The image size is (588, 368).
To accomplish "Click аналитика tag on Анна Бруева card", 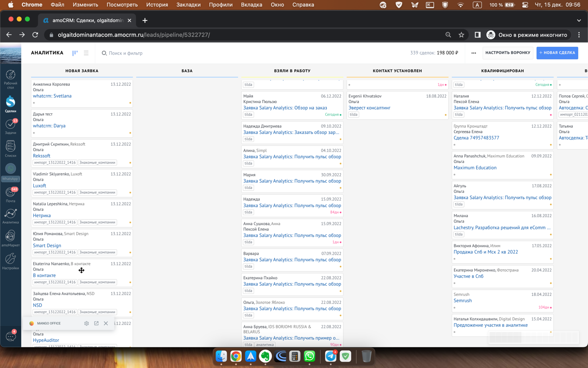I will [x=265, y=345].
